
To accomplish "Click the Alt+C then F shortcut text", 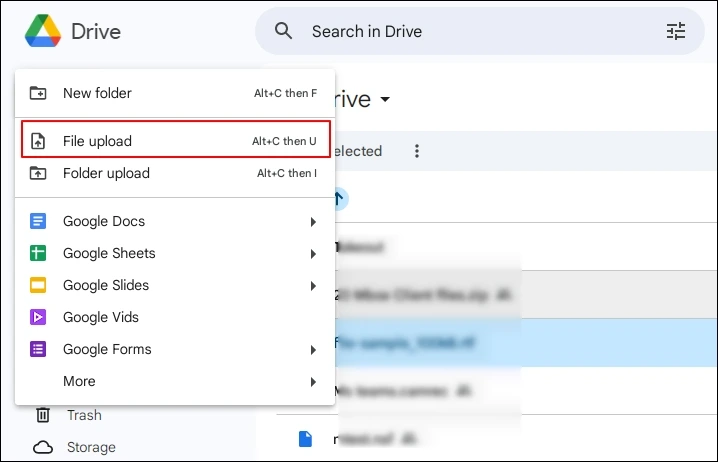I will click(285, 93).
